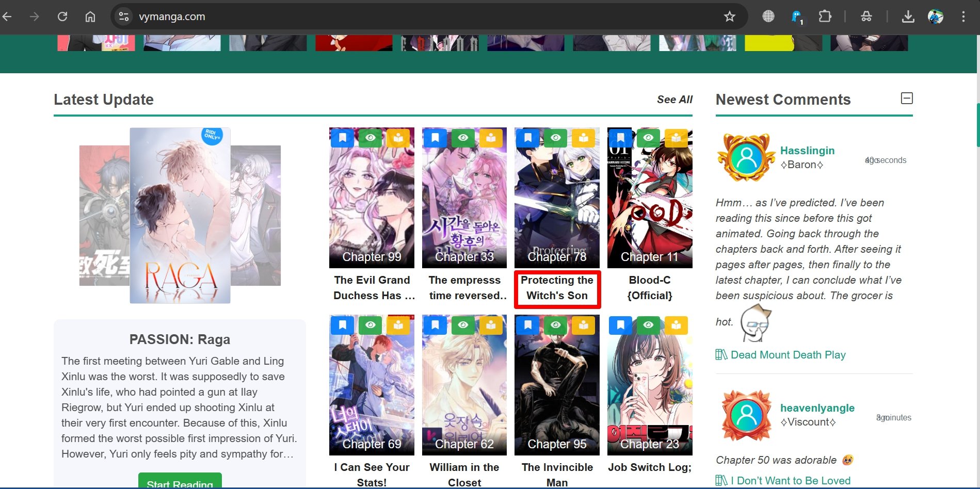Screen dimensions: 980x489
Task: Click green eye icon on Protecting the Witch's Son
Action: tap(555, 138)
